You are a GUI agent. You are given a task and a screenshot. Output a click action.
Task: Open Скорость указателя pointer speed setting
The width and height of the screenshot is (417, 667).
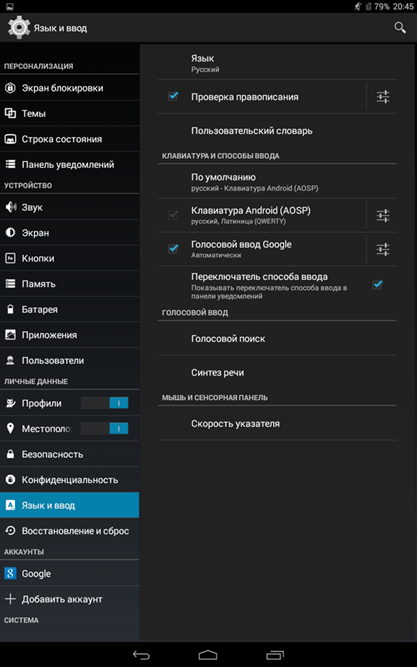pos(277,424)
